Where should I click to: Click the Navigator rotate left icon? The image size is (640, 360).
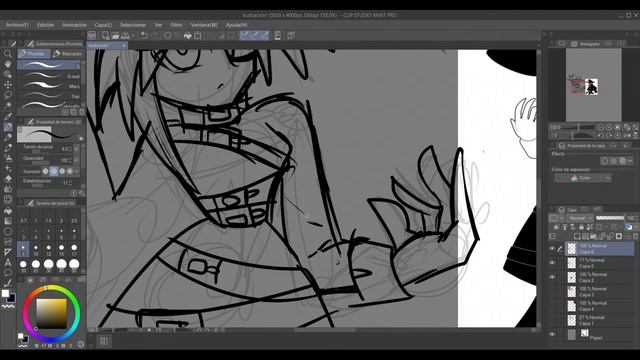click(601, 136)
